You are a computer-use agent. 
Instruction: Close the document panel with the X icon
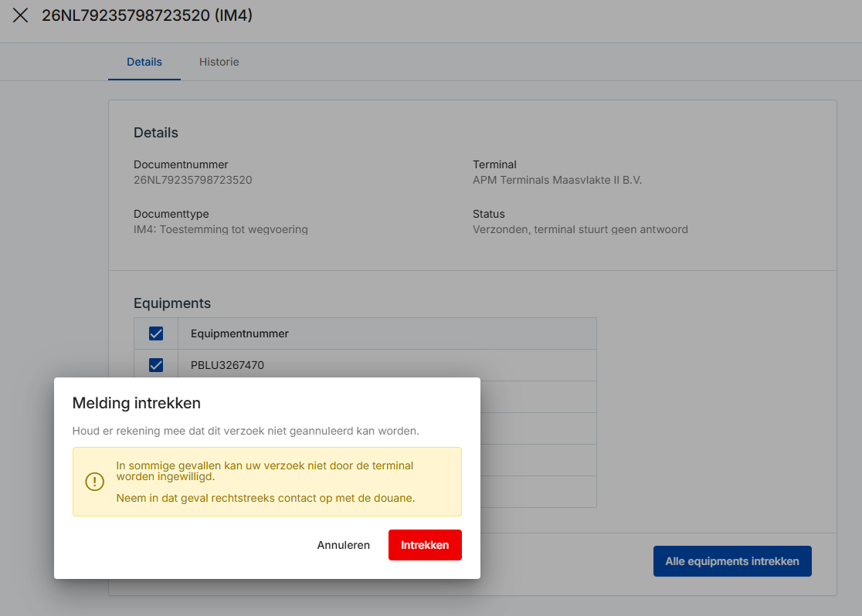[20, 15]
